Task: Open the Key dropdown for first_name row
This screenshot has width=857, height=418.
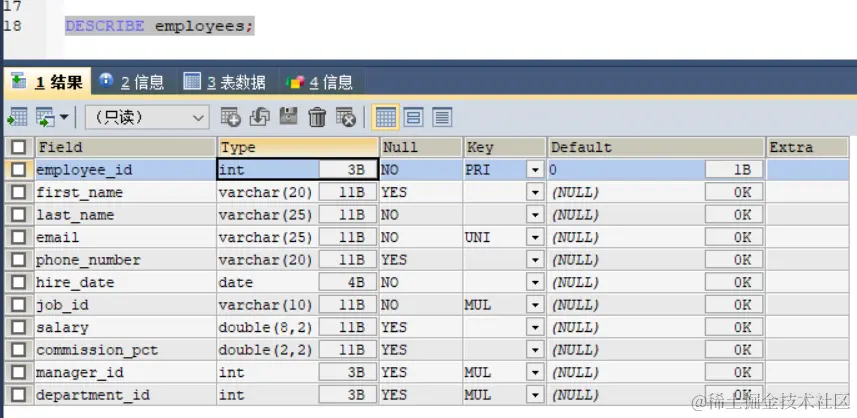Action: [535, 192]
